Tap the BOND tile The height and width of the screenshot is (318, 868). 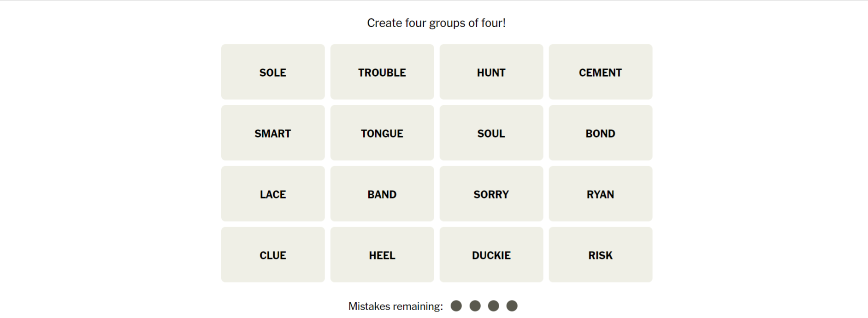click(x=600, y=133)
